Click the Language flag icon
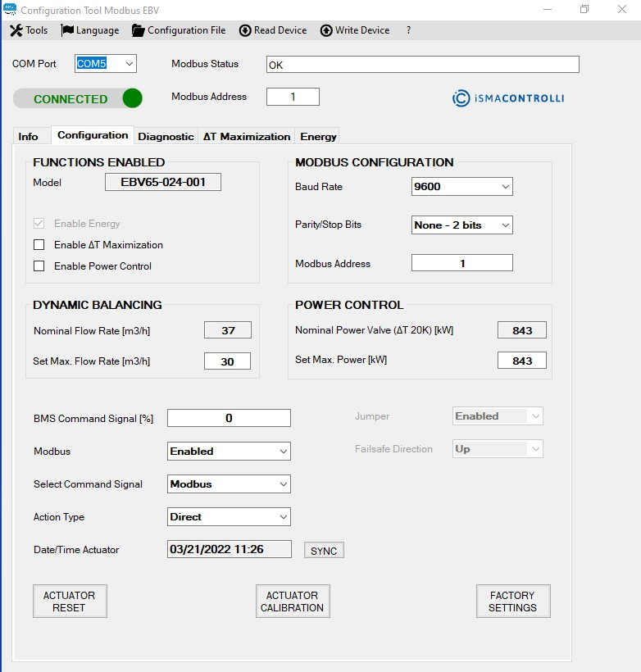 [x=67, y=30]
